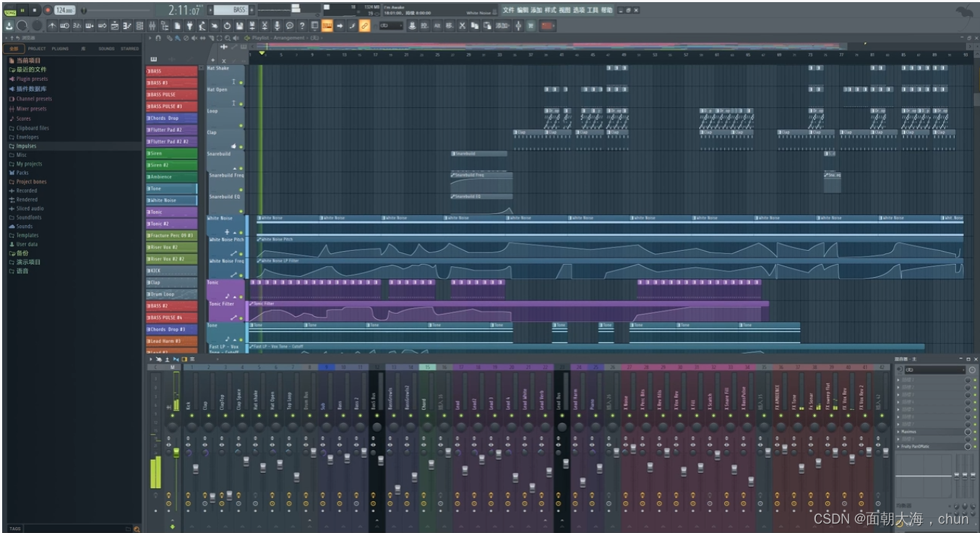Click the undo history circular arrow icon
Image resolution: width=980 pixels, height=533 pixels.
pos(227,26)
